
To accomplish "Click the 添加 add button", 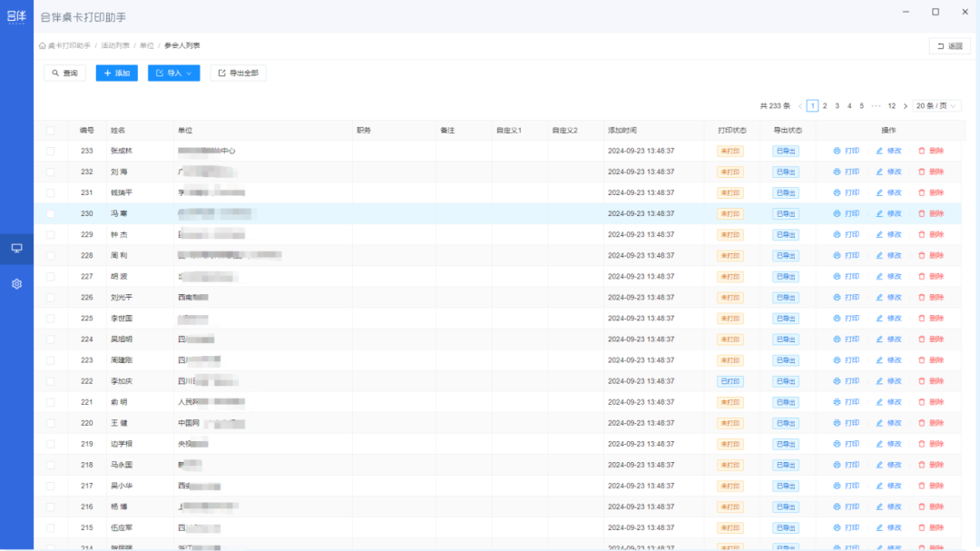I will coord(117,74).
